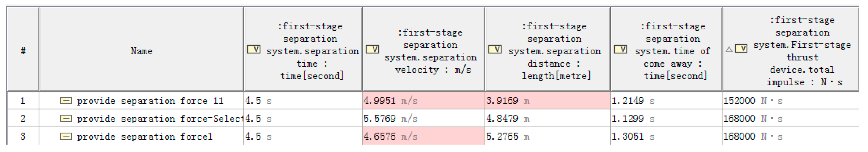Click the value property icon in total impulse header
Image resolution: width=868 pixels, height=152 pixels.
click(x=741, y=49)
